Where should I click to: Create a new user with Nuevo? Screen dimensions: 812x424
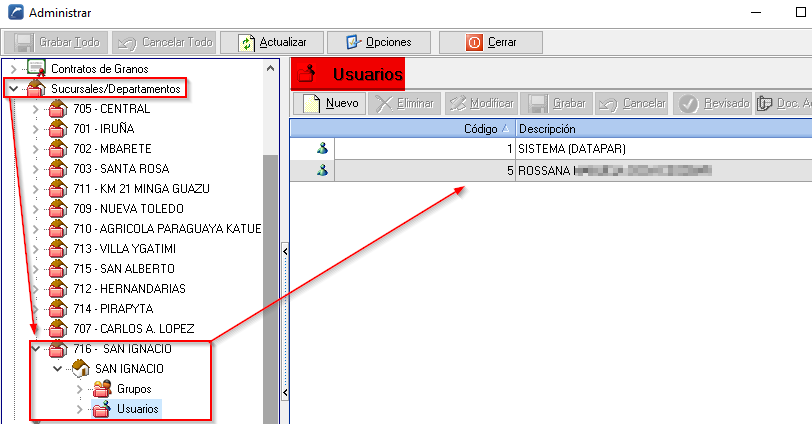[329, 104]
